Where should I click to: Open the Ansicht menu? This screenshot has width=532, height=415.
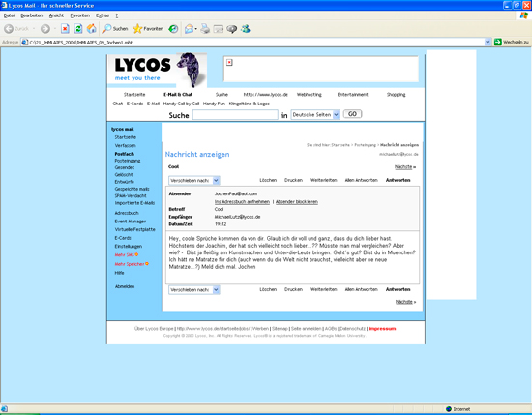click(56, 15)
